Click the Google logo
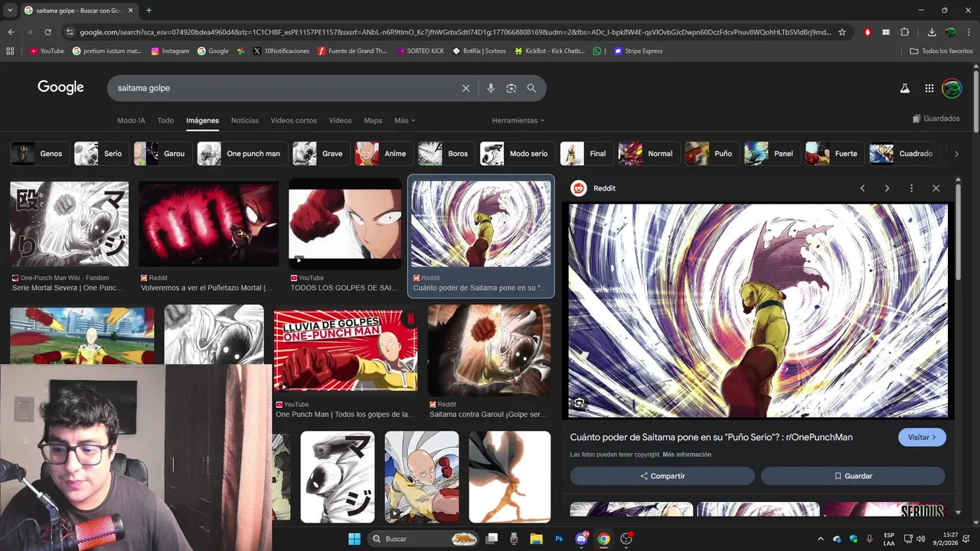The image size is (980, 551). 60,87
